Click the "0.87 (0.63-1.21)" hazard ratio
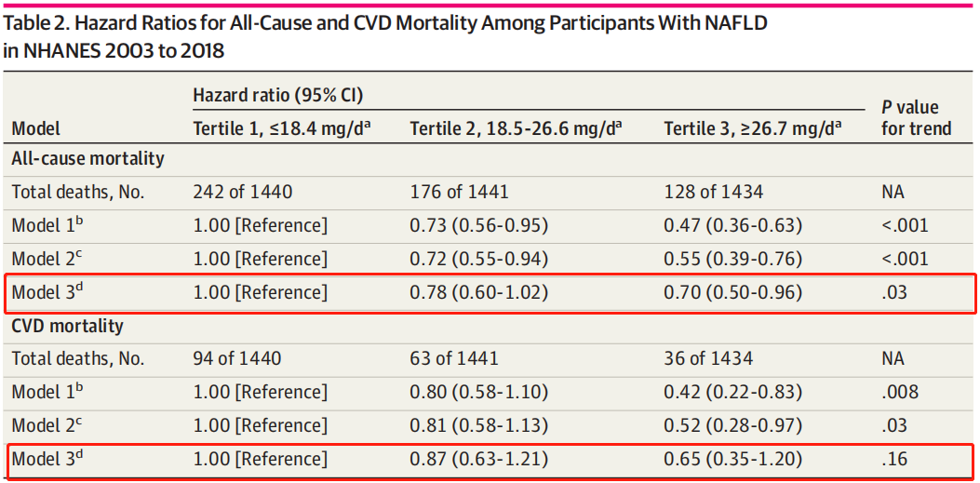Viewport: 980px width, 483px height. 478,459
